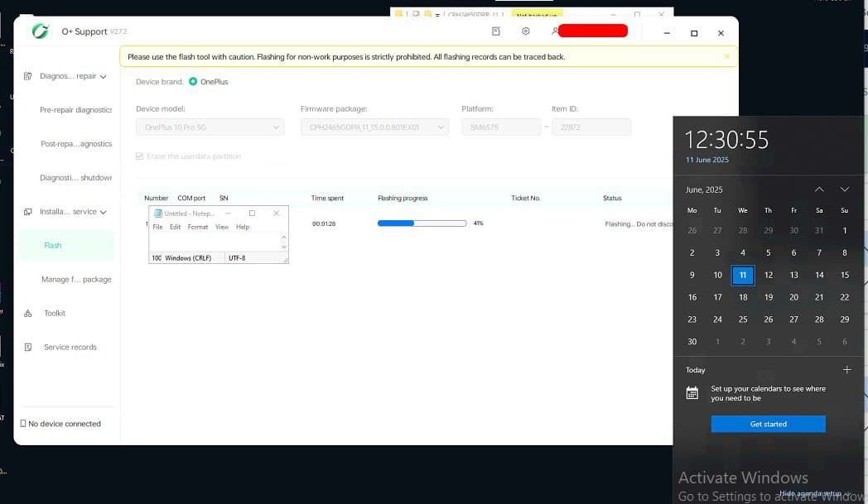Open the settings gear icon in header
Screen dimensions: 868x504
pyautogui.click(x=525, y=31)
